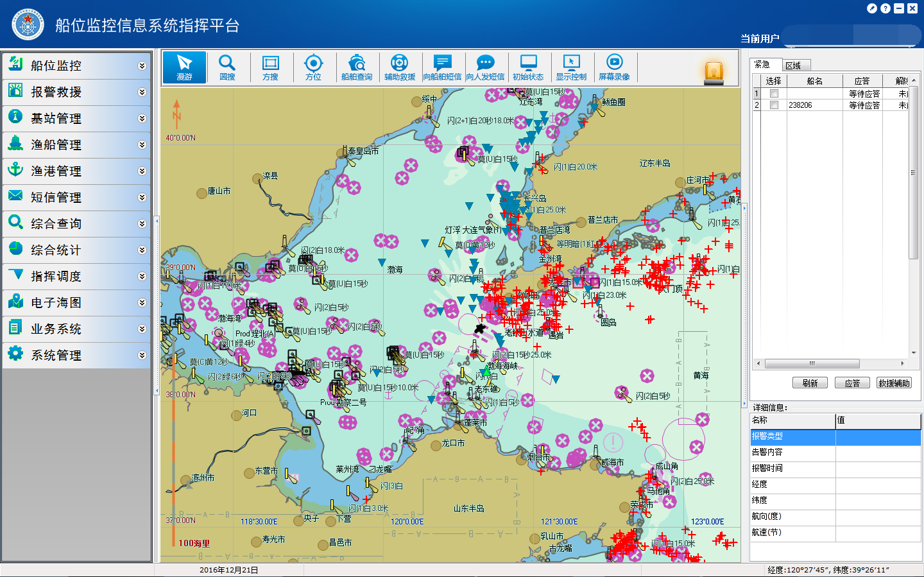Start 屏幕录像 screen recording
The width and height of the screenshot is (924, 577).
click(614, 67)
